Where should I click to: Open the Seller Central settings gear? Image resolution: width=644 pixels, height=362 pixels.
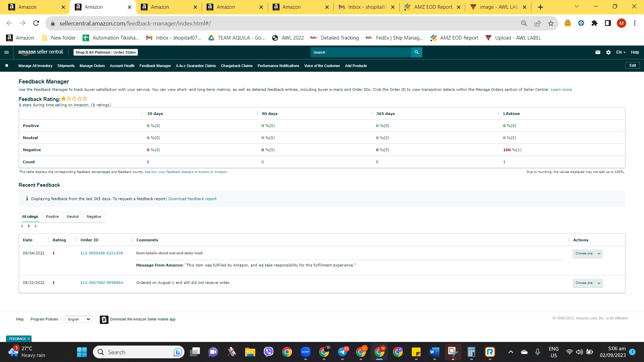tap(608, 52)
